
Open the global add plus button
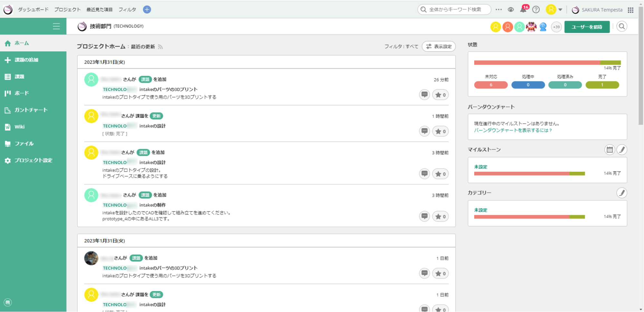147,10
